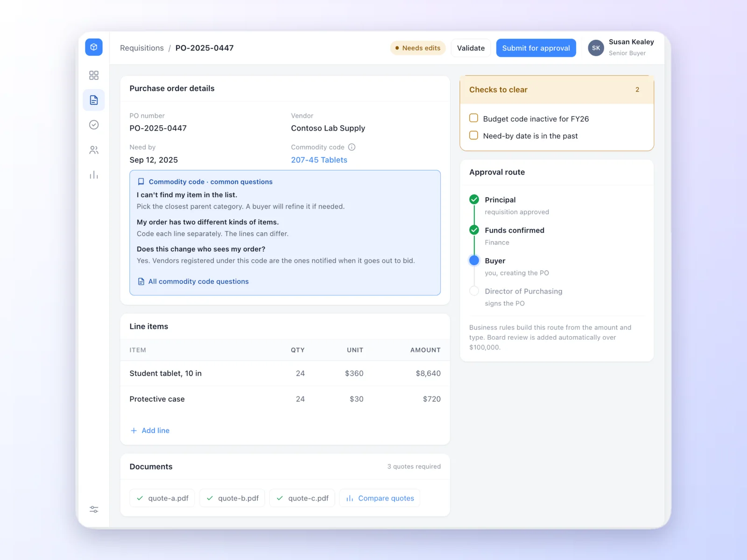Select the Student tablet, 10 in row

[x=285, y=373]
